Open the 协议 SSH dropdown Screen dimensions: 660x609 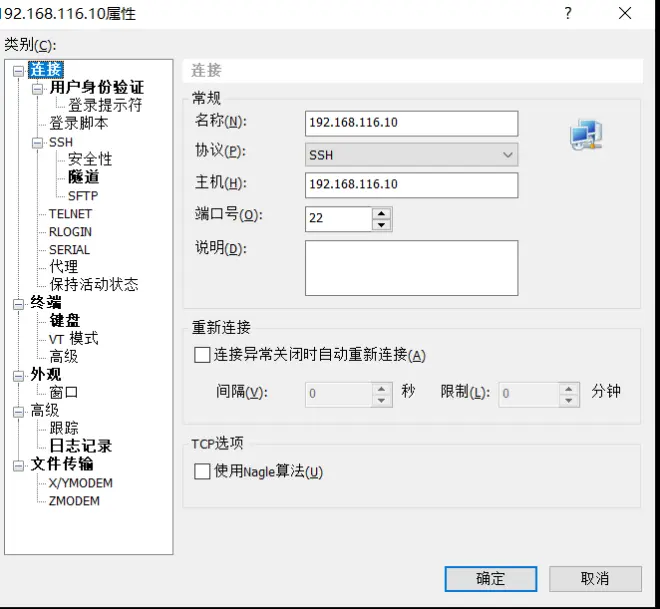pos(411,155)
